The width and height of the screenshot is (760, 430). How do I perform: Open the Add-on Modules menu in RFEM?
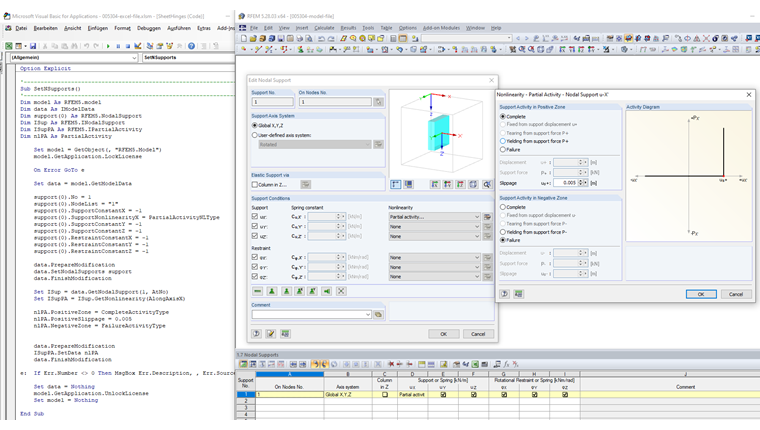440,28
